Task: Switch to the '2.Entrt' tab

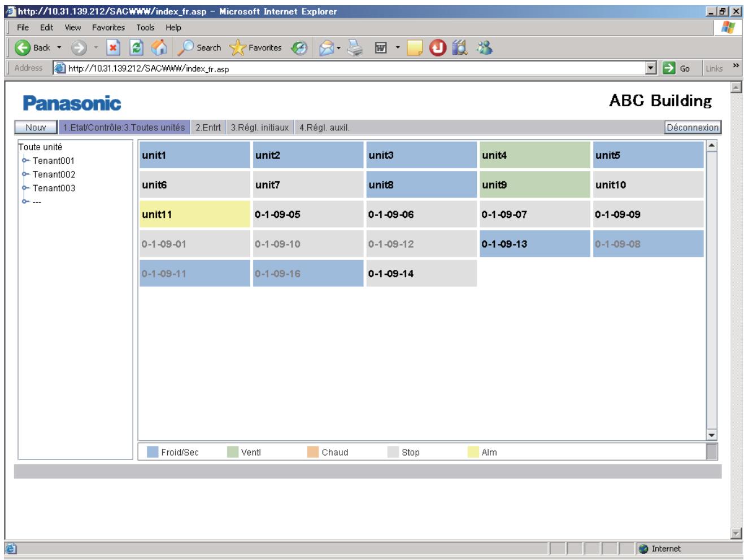Action: point(208,128)
